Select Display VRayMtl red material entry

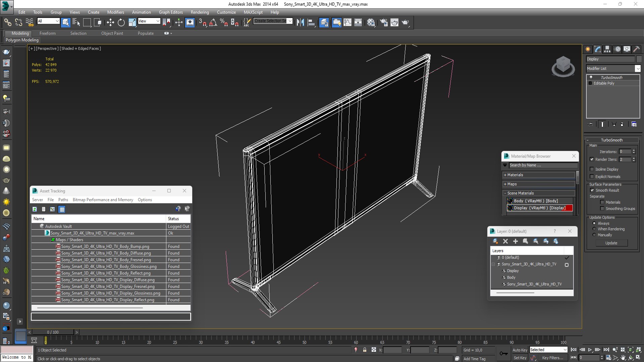point(540,208)
